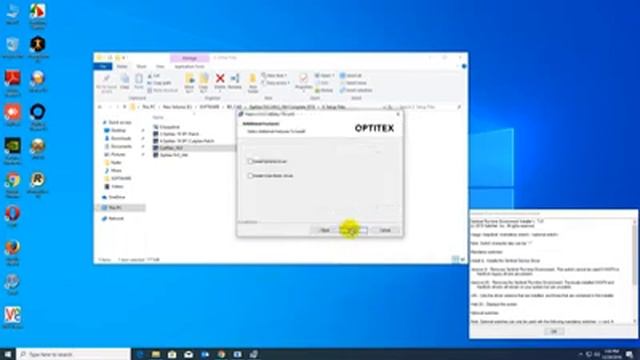The image size is (640, 360).
Task: Select Downloads in navigation pane
Action: [x=121, y=138]
